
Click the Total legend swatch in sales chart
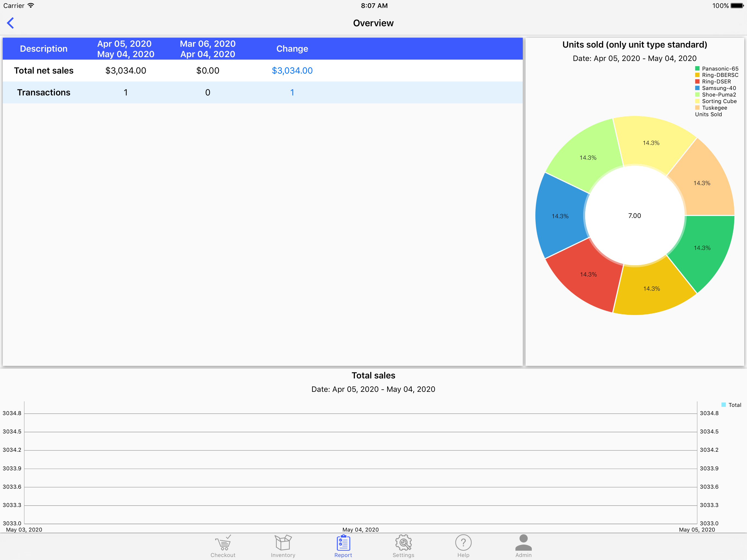(724, 405)
